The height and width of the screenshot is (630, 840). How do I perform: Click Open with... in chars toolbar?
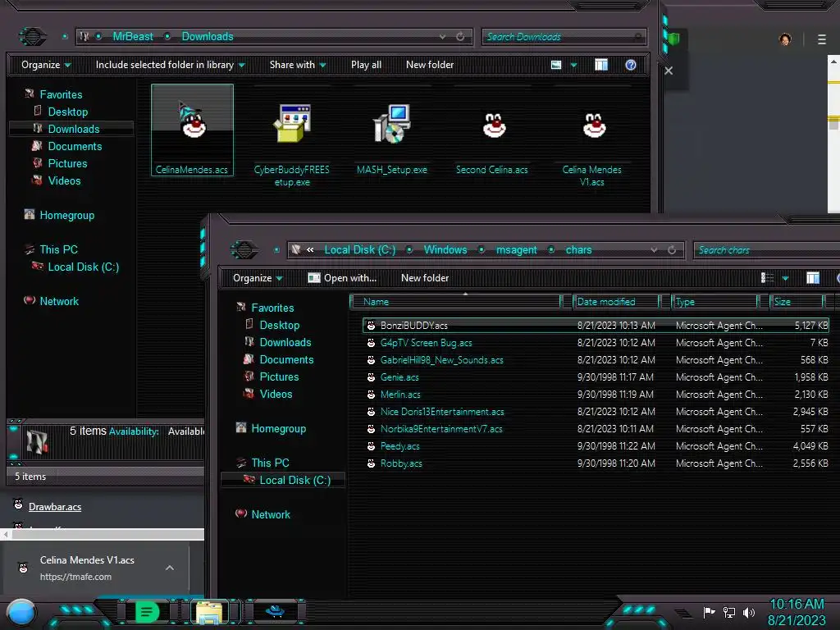tap(342, 278)
